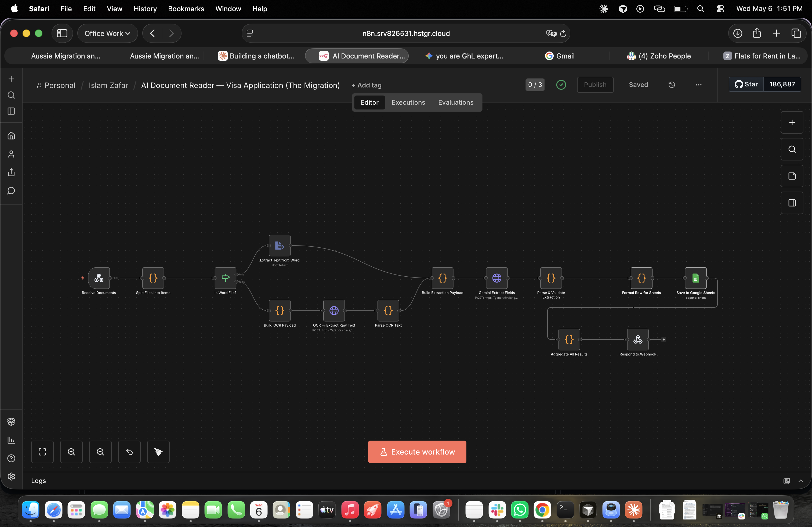Select the Gemini Extract Fields node
Image resolution: width=812 pixels, height=527 pixels.
[496, 278]
